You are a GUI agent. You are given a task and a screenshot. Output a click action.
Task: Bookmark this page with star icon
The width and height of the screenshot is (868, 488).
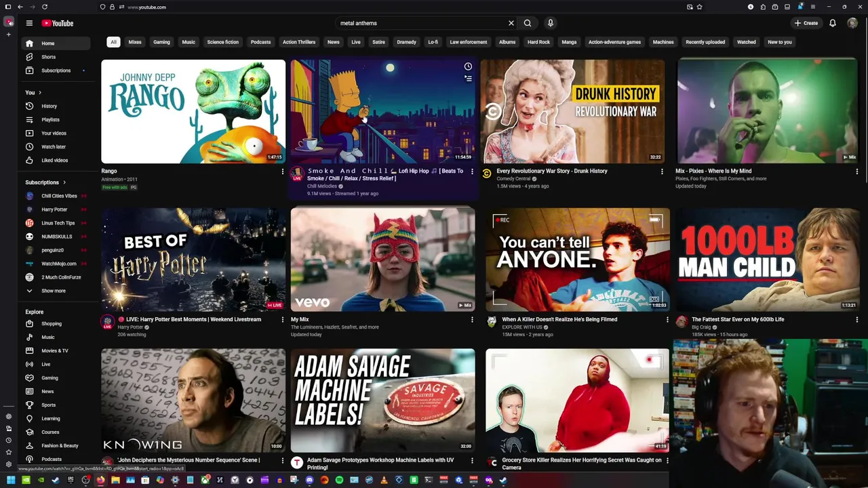click(x=700, y=7)
